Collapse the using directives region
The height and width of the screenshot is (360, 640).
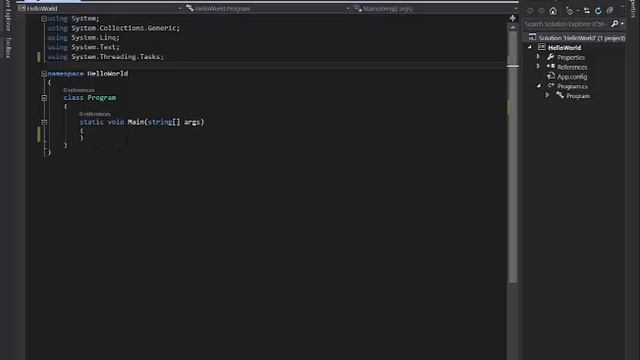[x=44, y=18]
